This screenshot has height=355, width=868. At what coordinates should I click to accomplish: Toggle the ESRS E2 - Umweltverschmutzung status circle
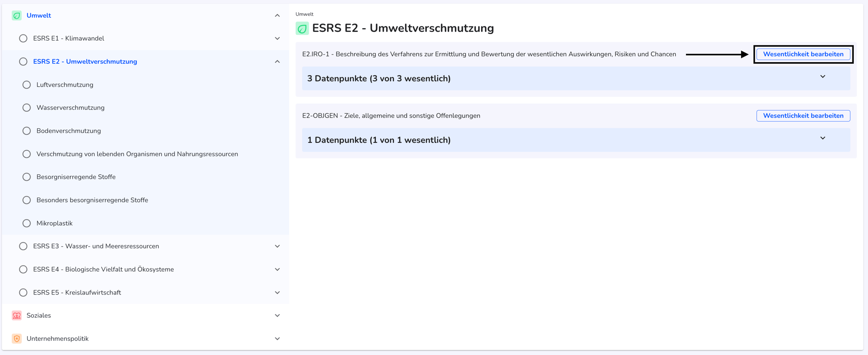(23, 61)
